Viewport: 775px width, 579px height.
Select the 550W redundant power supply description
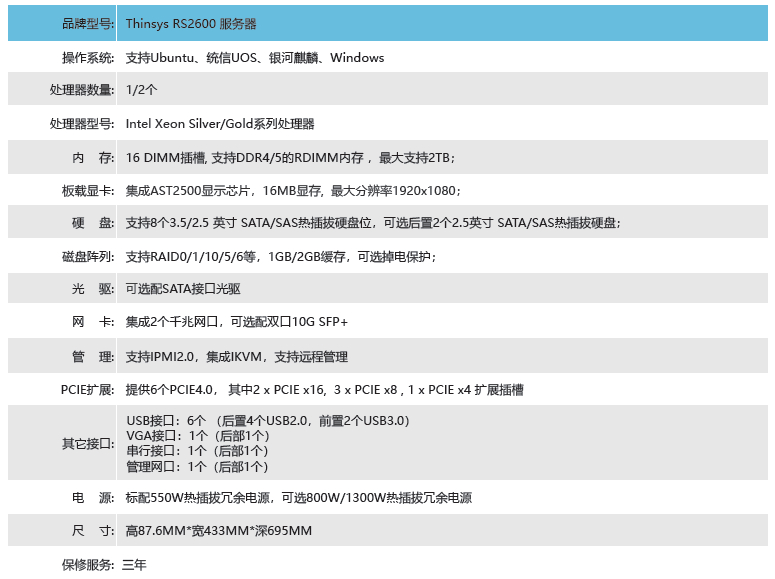point(299,497)
